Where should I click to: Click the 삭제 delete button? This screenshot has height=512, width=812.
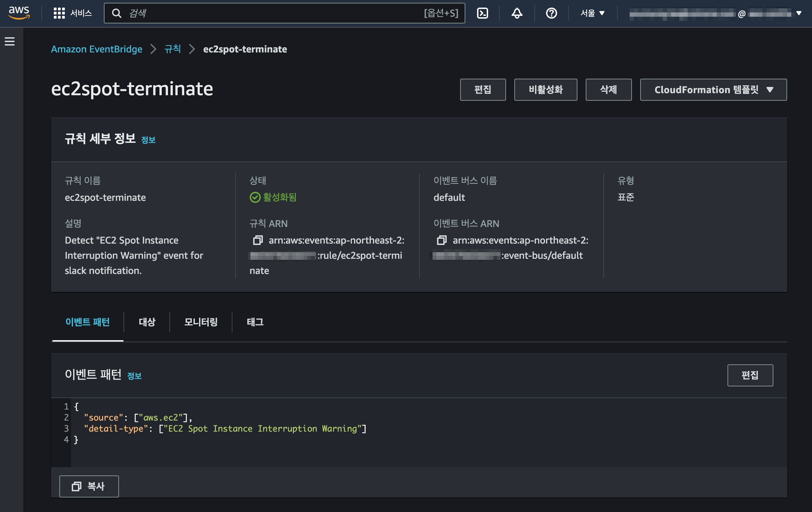tap(608, 90)
